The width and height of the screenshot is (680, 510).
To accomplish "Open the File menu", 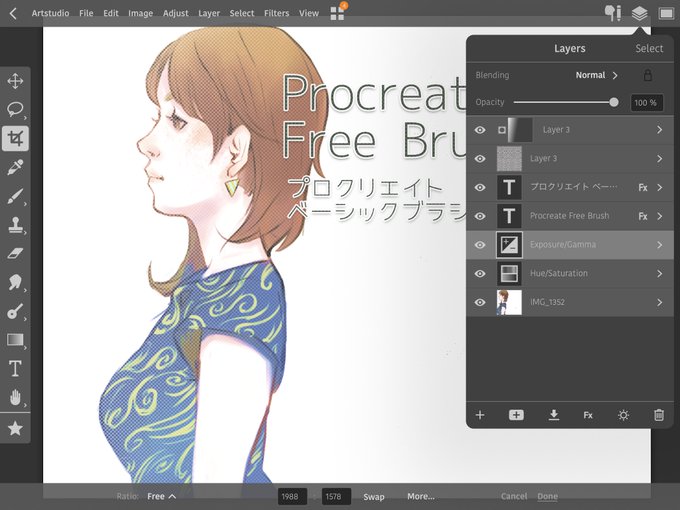I will [x=86, y=13].
